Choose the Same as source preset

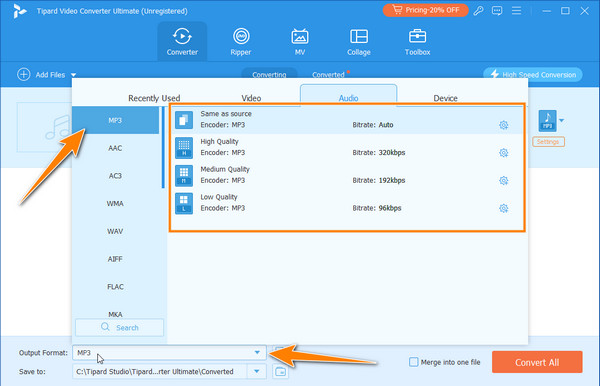(347, 120)
